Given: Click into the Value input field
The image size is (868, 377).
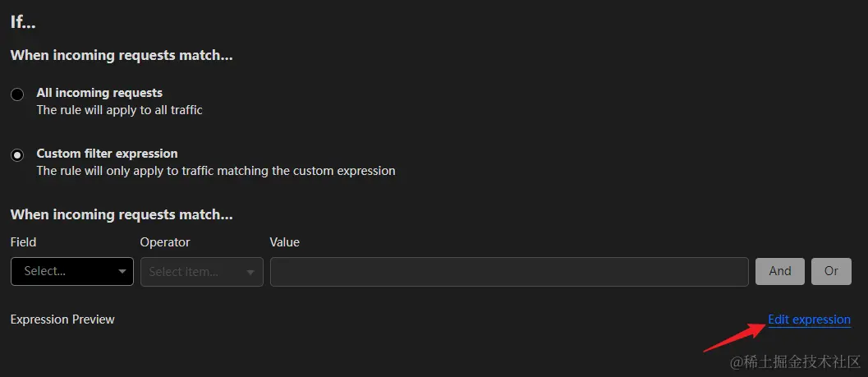Looking at the screenshot, I should click(x=509, y=272).
